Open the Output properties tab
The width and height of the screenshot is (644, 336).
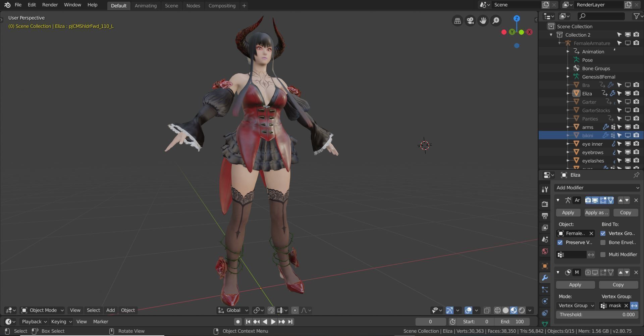point(545,216)
